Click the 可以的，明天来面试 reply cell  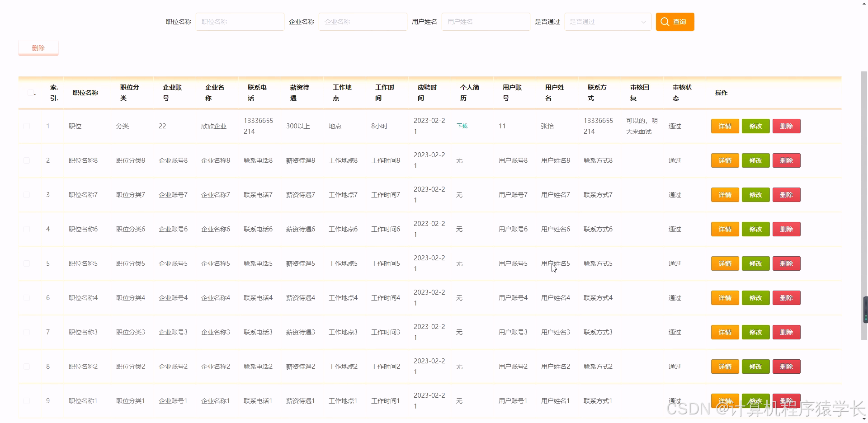(x=642, y=126)
